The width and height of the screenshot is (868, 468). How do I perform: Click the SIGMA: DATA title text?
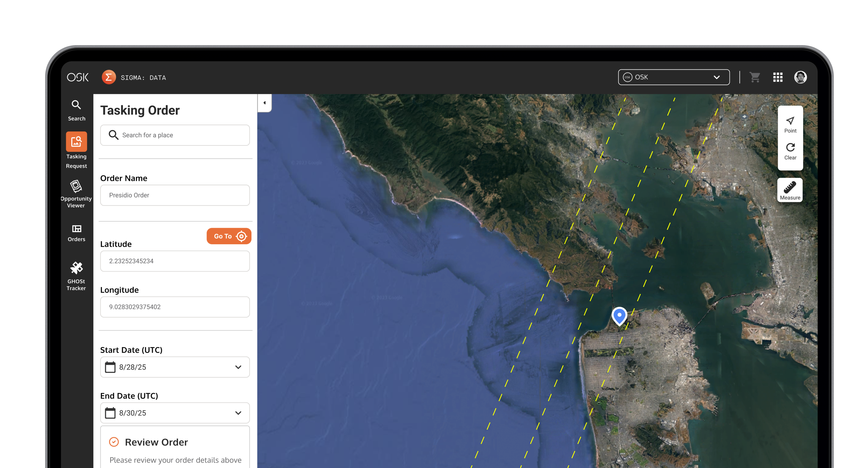[x=143, y=78]
